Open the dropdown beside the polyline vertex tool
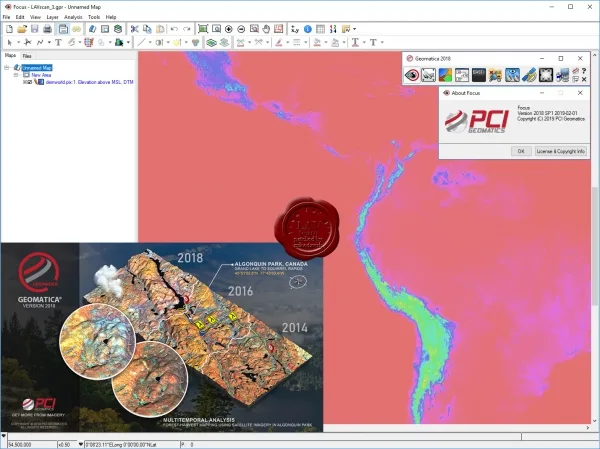 click(49, 42)
